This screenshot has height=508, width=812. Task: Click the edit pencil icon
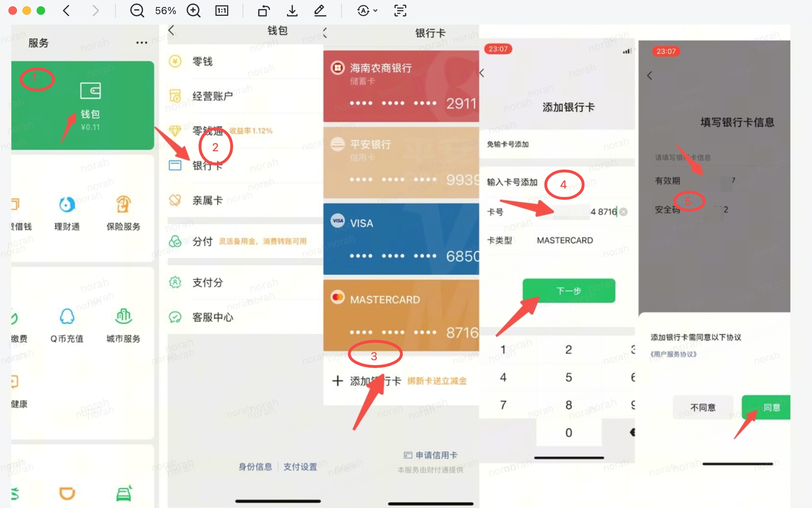tap(320, 11)
